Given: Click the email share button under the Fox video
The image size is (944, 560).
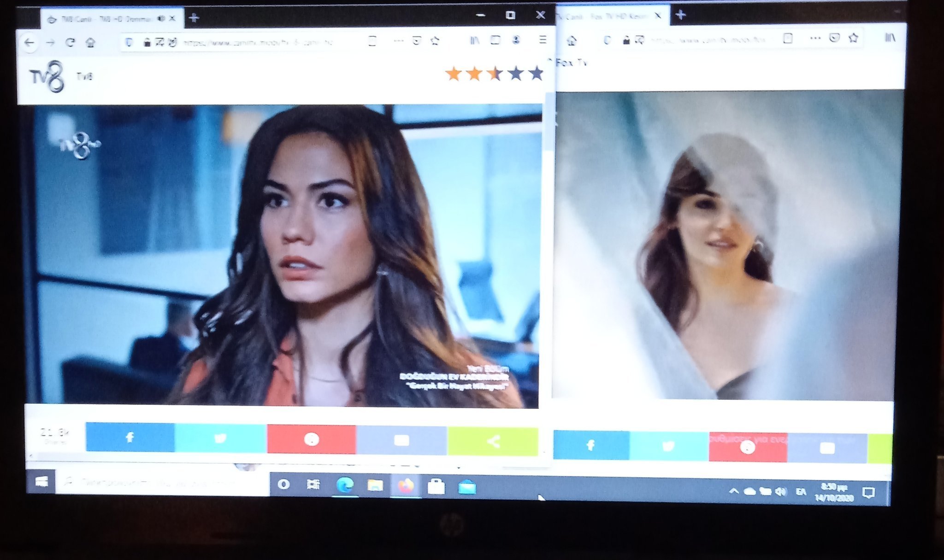Looking at the screenshot, I should click(x=827, y=448).
